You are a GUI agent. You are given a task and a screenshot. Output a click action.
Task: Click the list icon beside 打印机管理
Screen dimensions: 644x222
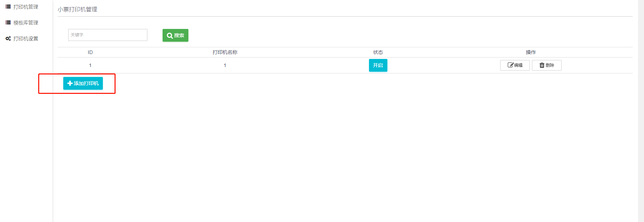point(8,7)
